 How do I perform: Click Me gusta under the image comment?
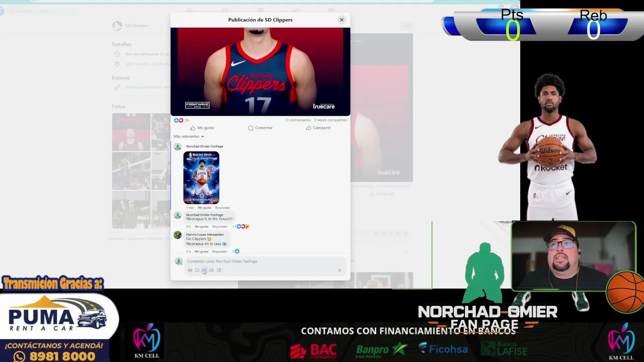point(204,208)
